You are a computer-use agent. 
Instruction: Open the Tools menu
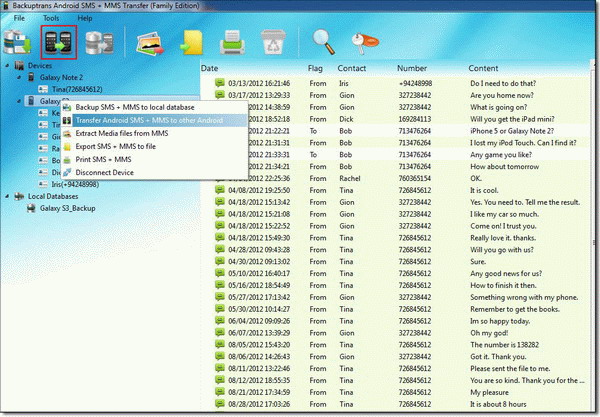click(51, 18)
